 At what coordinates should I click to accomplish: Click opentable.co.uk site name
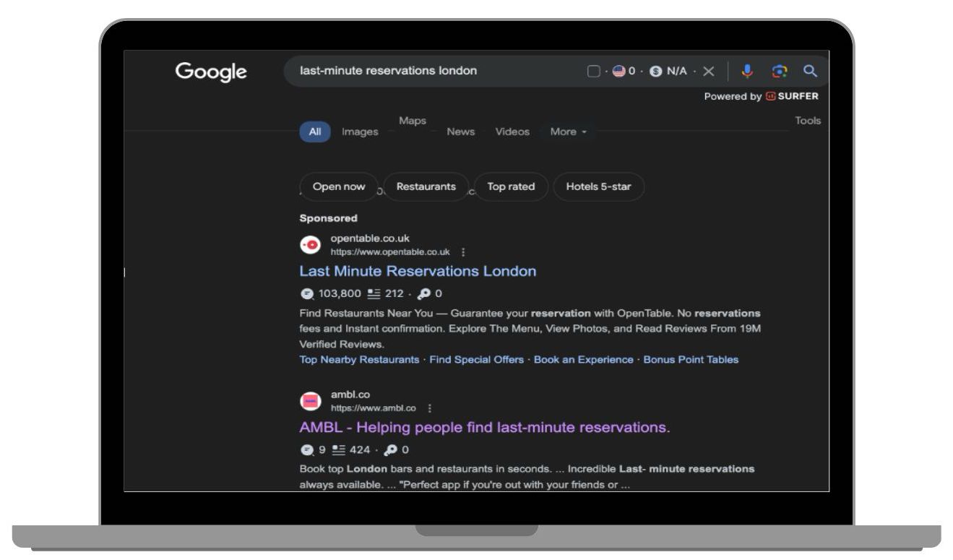371,238
